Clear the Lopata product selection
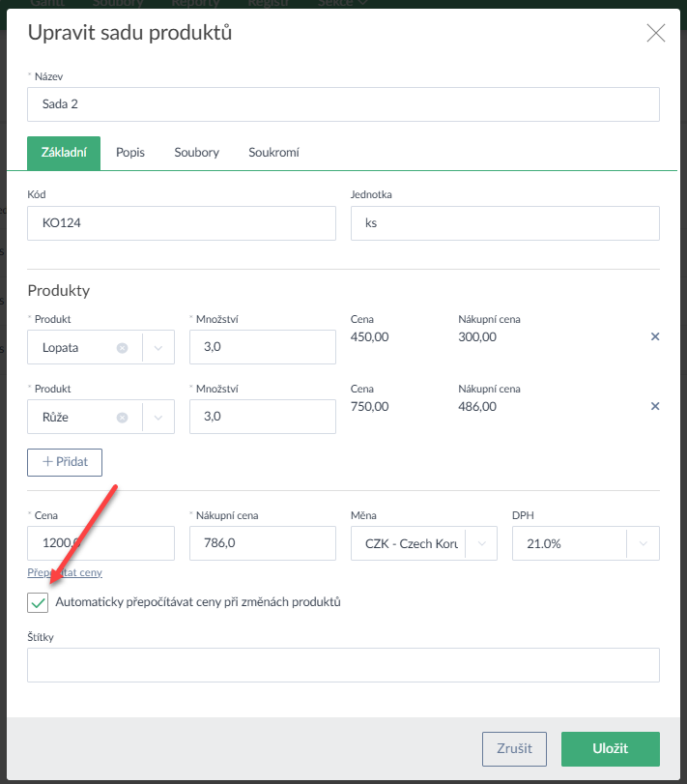The width and height of the screenshot is (687, 784). tap(122, 348)
